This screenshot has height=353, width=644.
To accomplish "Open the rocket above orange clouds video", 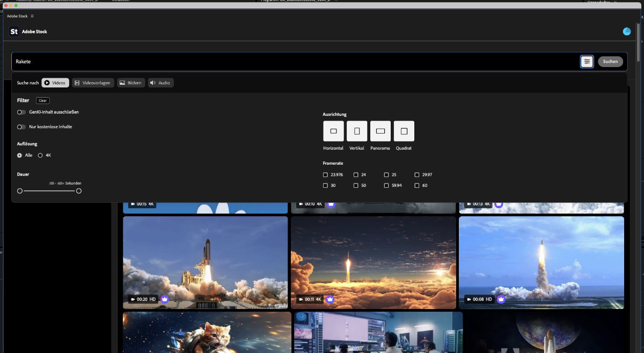I will click(x=374, y=262).
